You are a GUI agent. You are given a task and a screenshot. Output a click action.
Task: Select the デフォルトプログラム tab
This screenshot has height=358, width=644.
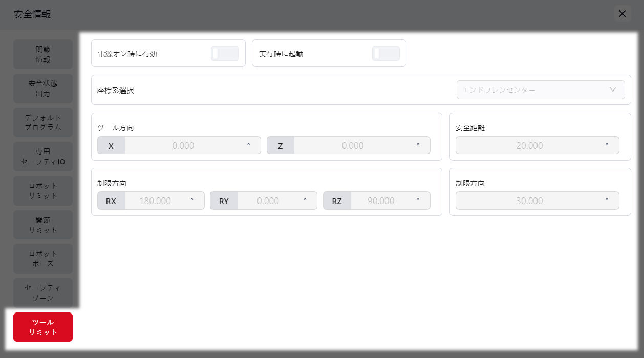tap(43, 123)
